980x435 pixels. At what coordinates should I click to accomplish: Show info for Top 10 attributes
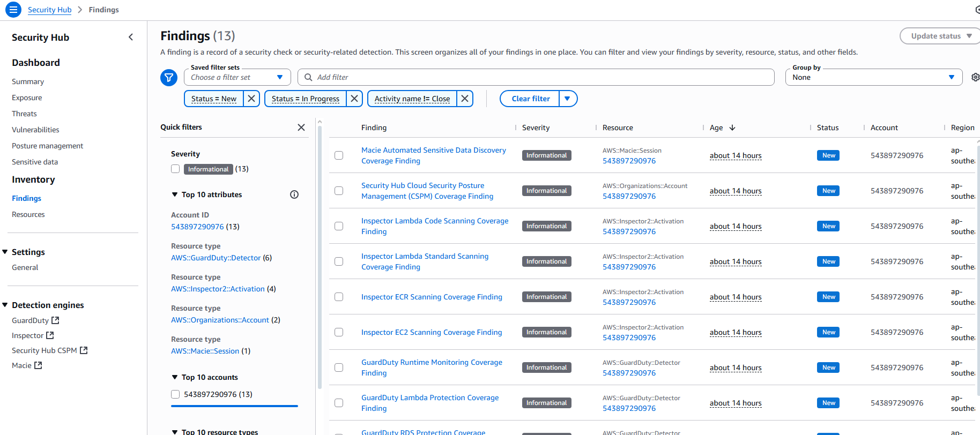point(294,194)
